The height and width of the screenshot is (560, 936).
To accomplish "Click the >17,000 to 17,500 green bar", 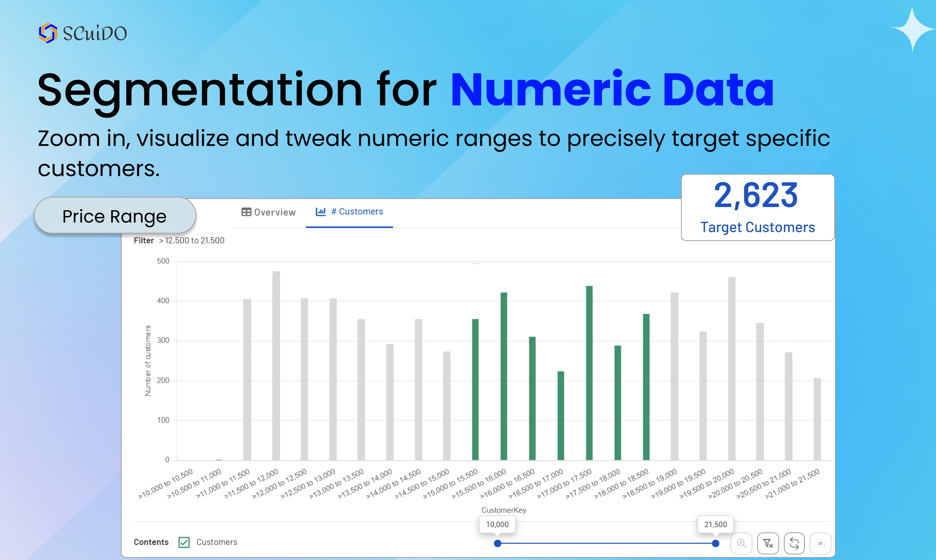I will click(x=589, y=373).
